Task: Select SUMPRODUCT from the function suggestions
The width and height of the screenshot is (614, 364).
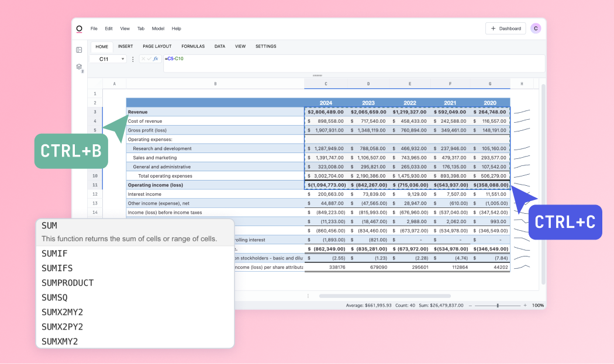Action: click(67, 283)
